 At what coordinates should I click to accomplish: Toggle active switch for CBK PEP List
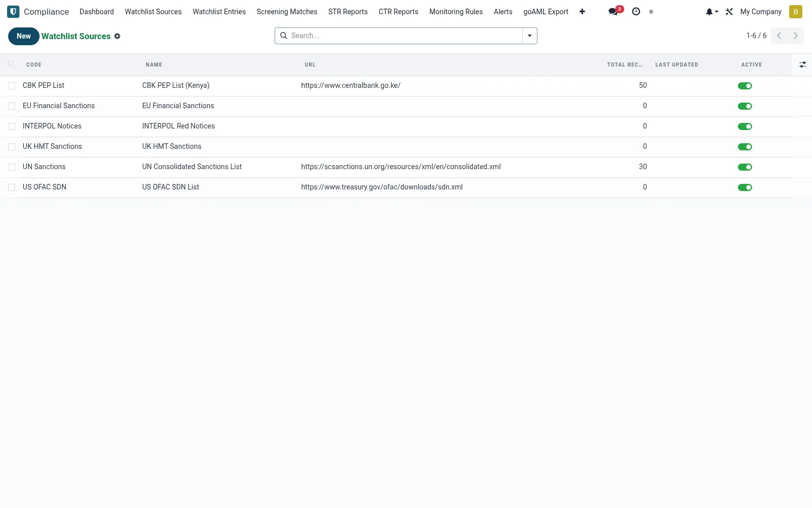[745, 86]
